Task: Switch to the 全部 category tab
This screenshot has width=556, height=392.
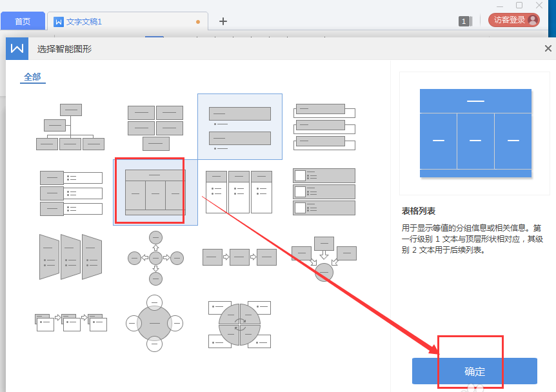Action: tap(32, 77)
